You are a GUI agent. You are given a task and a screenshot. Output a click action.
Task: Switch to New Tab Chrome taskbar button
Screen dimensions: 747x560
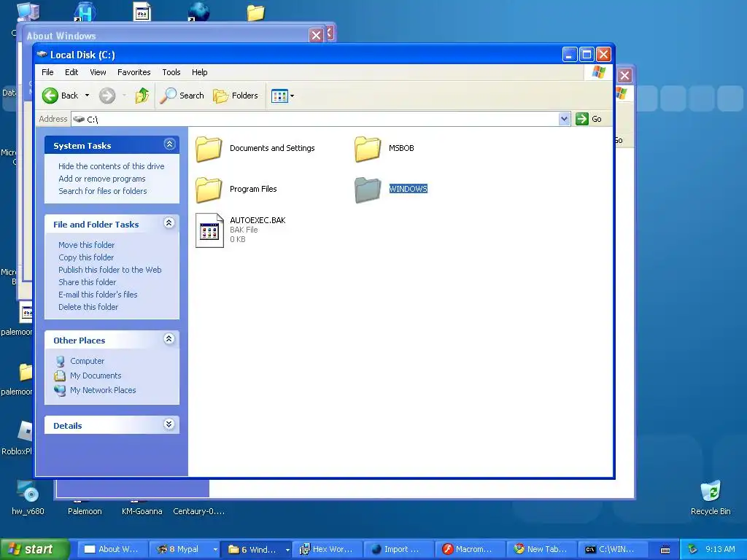coord(541,550)
